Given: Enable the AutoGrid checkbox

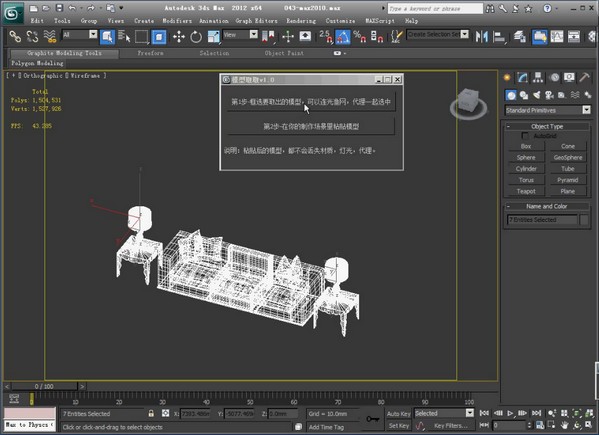Looking at the screenshot, I should [525, 136].
